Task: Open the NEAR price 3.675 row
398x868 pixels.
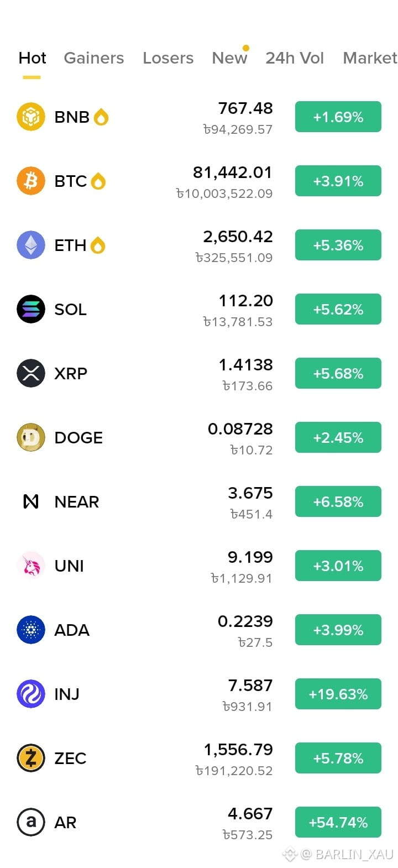Action: [x=199, y=501]
